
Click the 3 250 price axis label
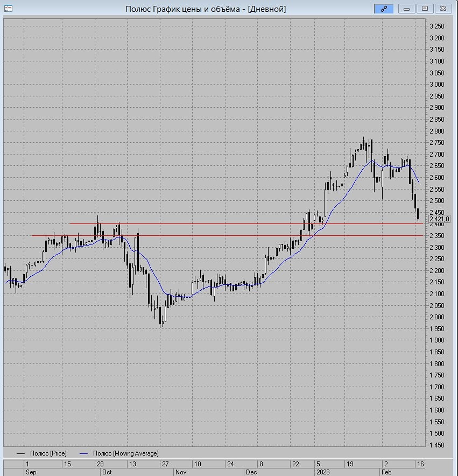(x=437, y=26)
